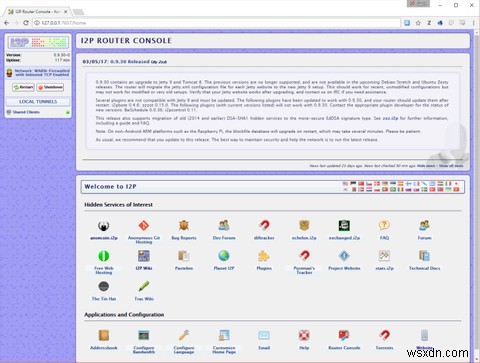This screenshot has width=480, height=363.
Task: Open the Help lifebuoy icon
Action: pos(304,335)
